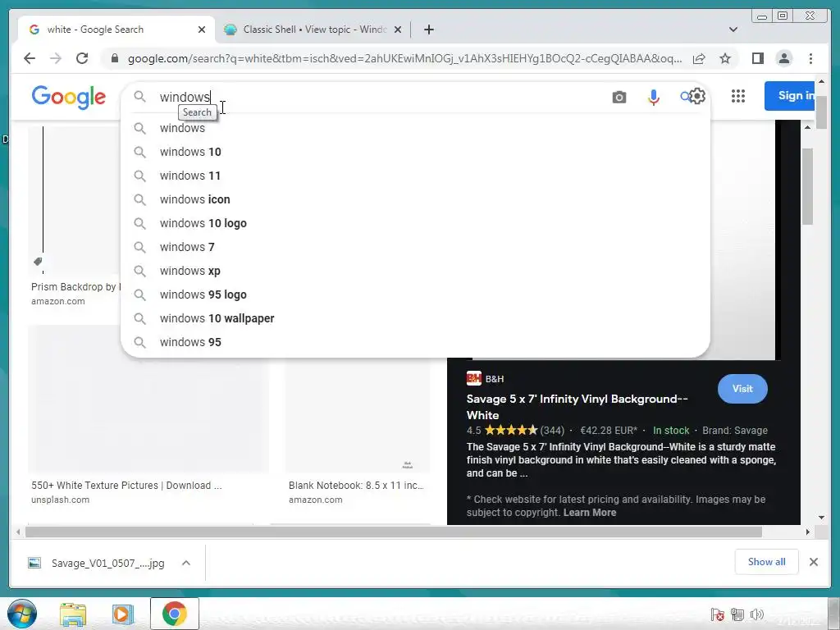Open Action Center flag in tray
Viewport: 840px width, 630px height.
coord(717,614)
